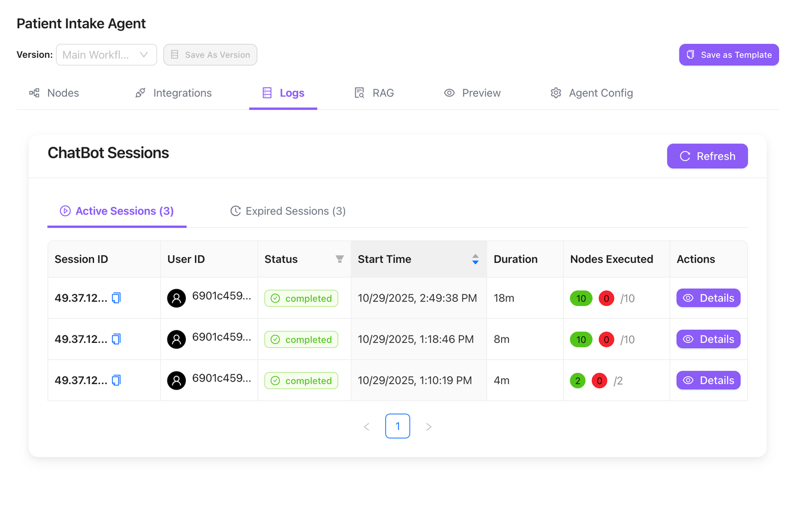
Task: Copy session ID of the 1:10:19 PM session
Action: pyautogui.click(x=116, y=381)
